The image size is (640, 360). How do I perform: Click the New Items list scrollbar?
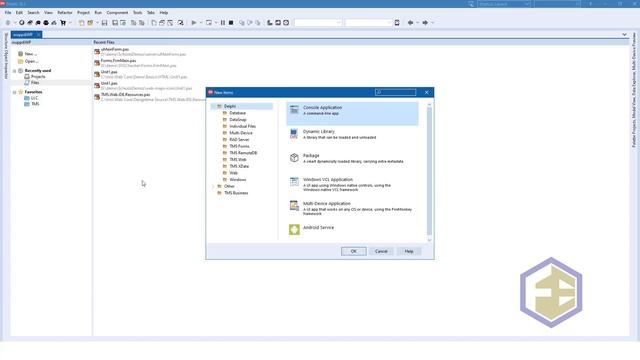429,171
